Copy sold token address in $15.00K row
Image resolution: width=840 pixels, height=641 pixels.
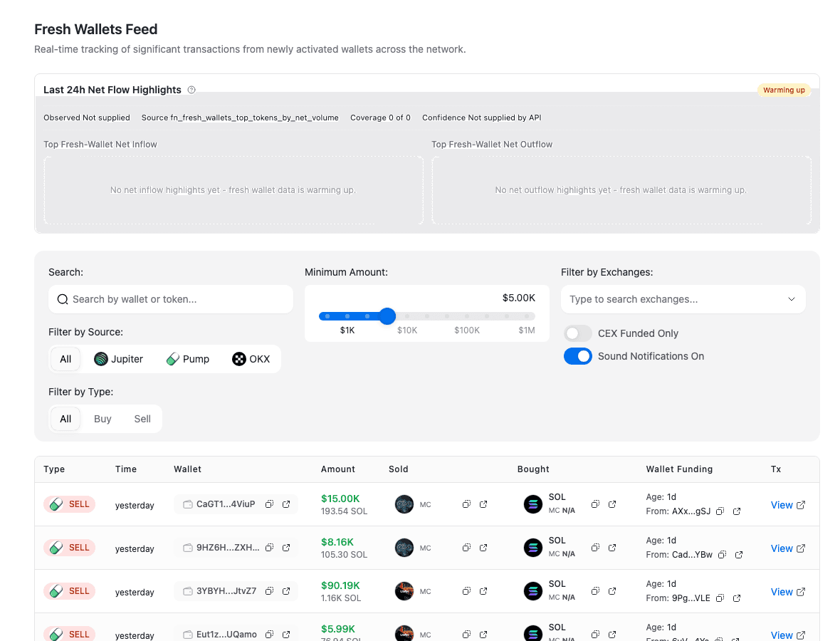tap(466, 504)
